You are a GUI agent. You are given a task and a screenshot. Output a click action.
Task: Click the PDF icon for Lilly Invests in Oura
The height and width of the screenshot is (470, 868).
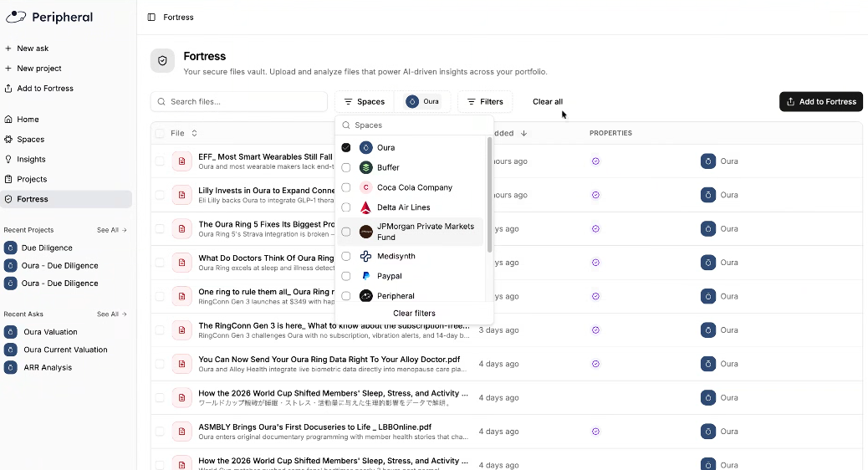coord(181,195)
